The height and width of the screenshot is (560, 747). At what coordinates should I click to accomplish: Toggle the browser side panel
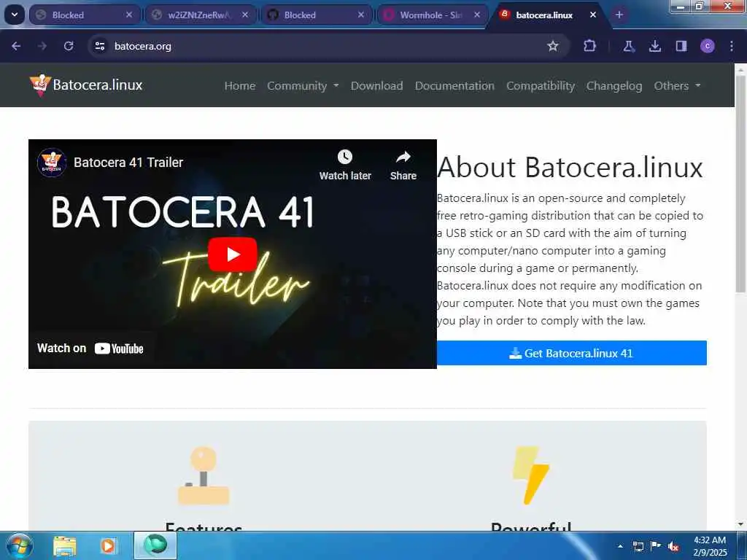click(681, 46)
